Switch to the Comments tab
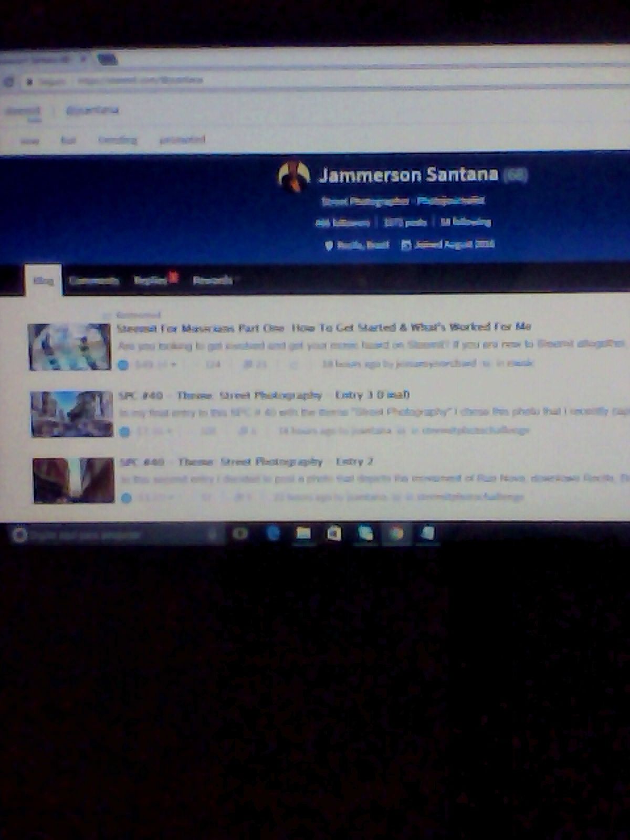The height and width of the screenshot is (840, 630). click(x=94, y=281)
